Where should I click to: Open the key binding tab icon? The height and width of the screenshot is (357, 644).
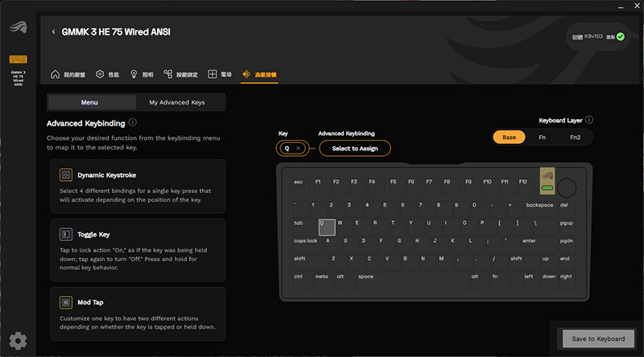point(168,74)
